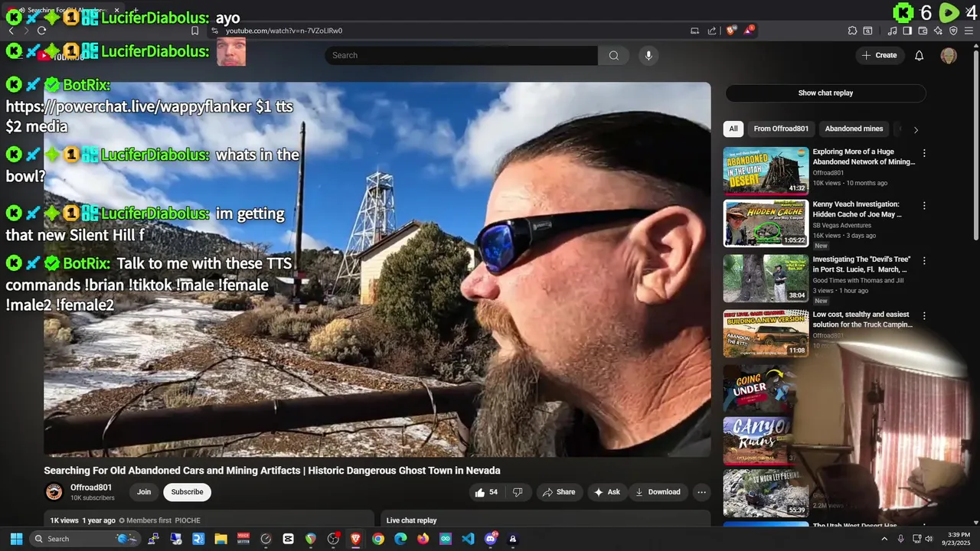Image resolution: width=980 pixels, height=551 pixels.
Task: Click into the YouTube search field
Action: (x=461, y=55)
